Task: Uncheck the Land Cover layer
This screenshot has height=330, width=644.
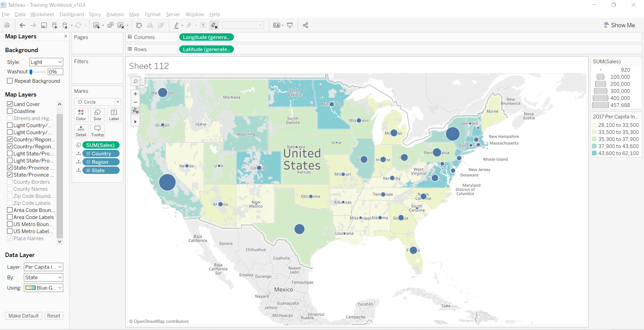Action: click(10, 104)
